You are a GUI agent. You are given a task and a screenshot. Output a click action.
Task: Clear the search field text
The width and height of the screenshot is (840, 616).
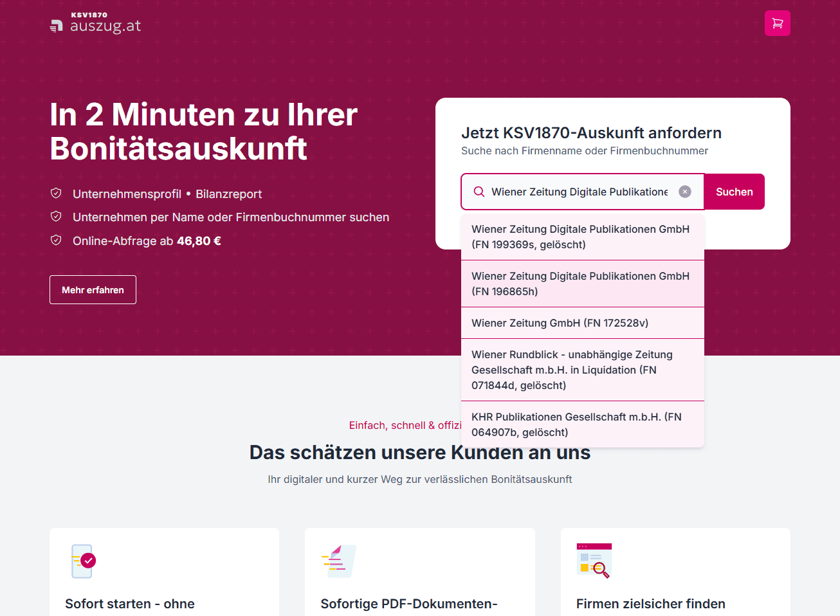point(685,192)
